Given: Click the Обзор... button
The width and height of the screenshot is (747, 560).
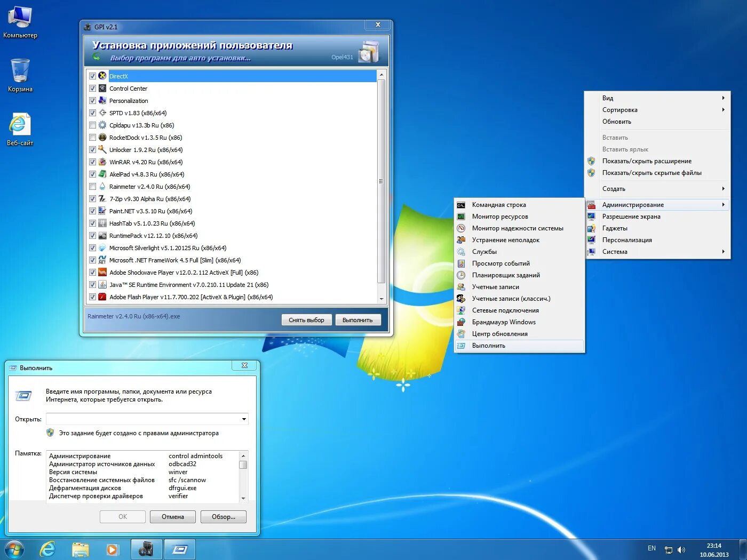Looking at the screenshot, I should (223, 517).
